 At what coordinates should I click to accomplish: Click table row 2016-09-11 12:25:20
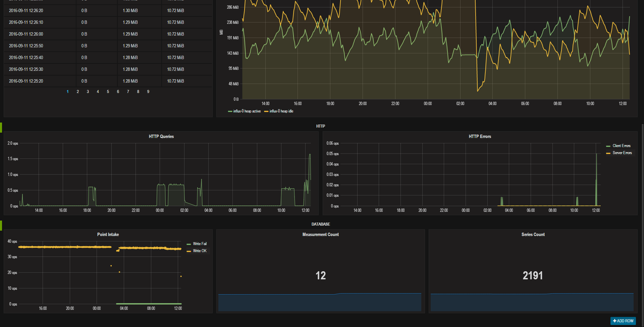coord(108,81)
